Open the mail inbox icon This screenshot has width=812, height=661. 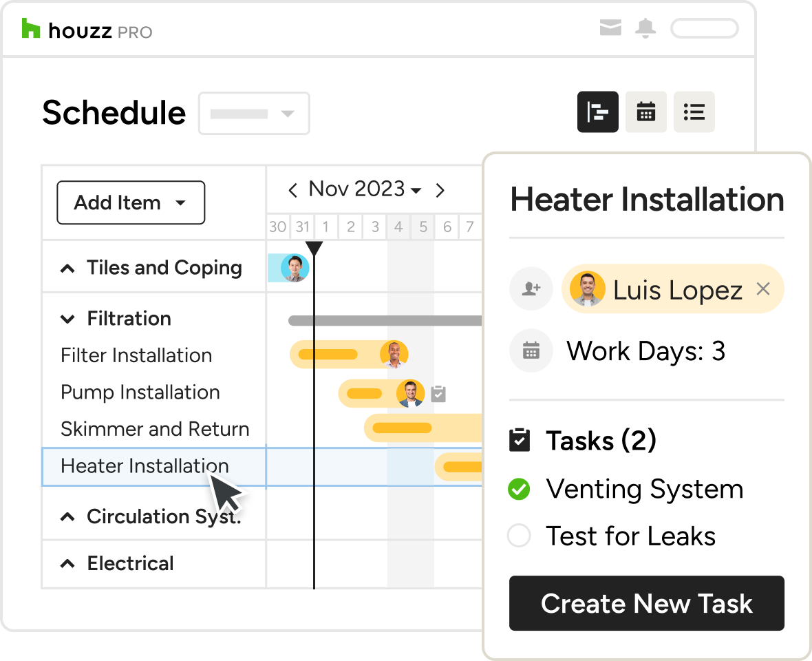[x=610, y=28]
